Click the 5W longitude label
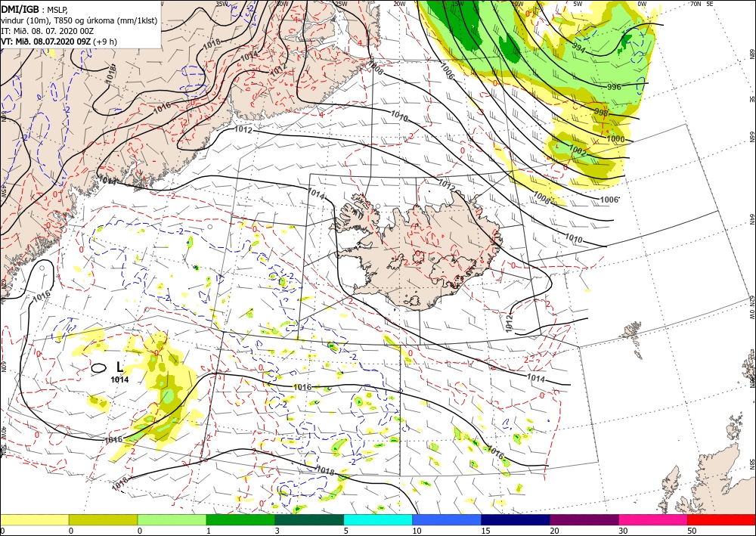The image size is (756, 536). pos(578,4)
